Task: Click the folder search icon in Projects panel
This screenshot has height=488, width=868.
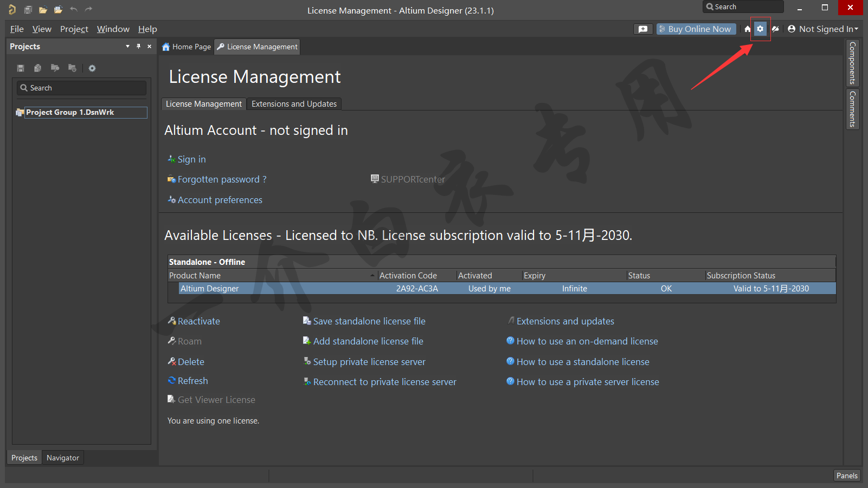Action: pyautogui.click(x=55, y=68)
